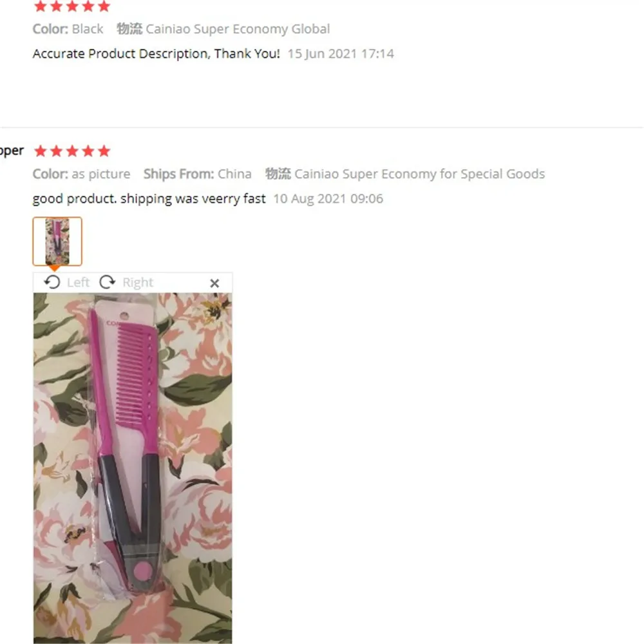This screenshot has height=644, width=644.
Task: Click the 'Right' rotate label
Action: (x=138, y=283)
